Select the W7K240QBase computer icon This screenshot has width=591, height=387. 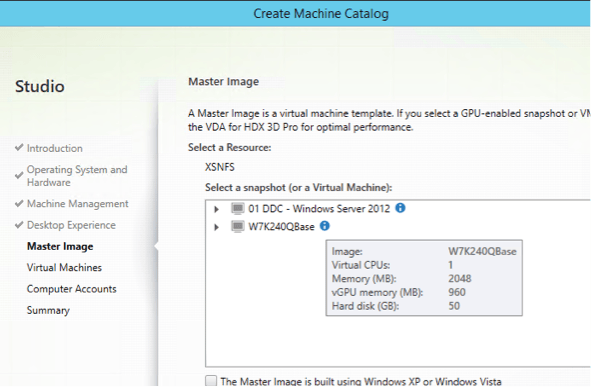(x=238, y=226)
